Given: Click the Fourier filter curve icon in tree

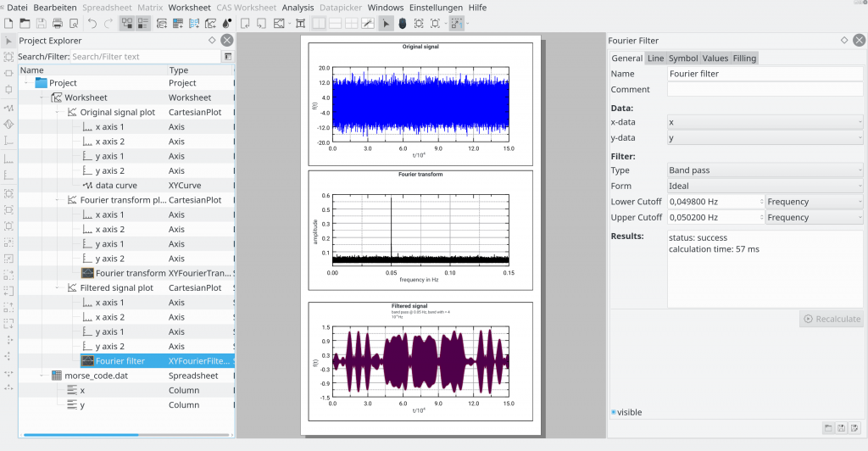Looking at the screenshot, I should [87, 361].
